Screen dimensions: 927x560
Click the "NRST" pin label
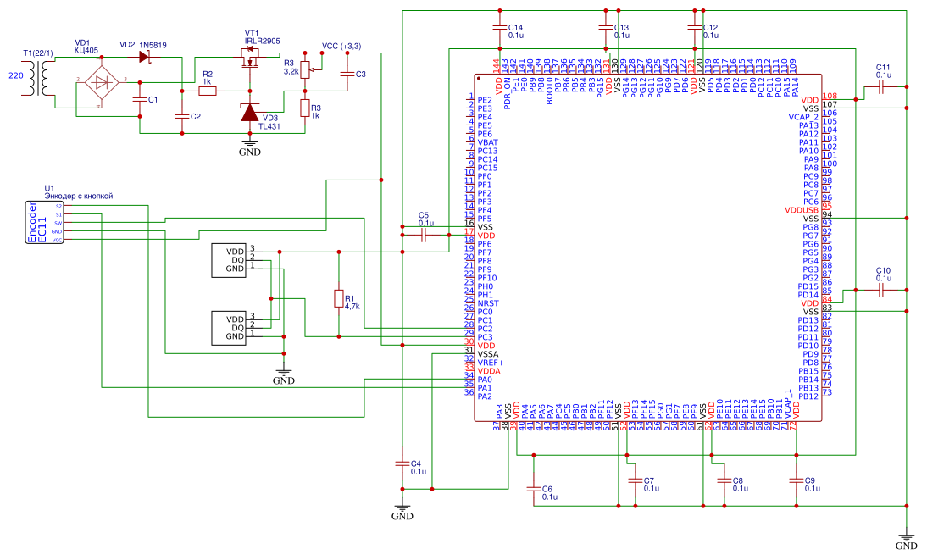488,303
